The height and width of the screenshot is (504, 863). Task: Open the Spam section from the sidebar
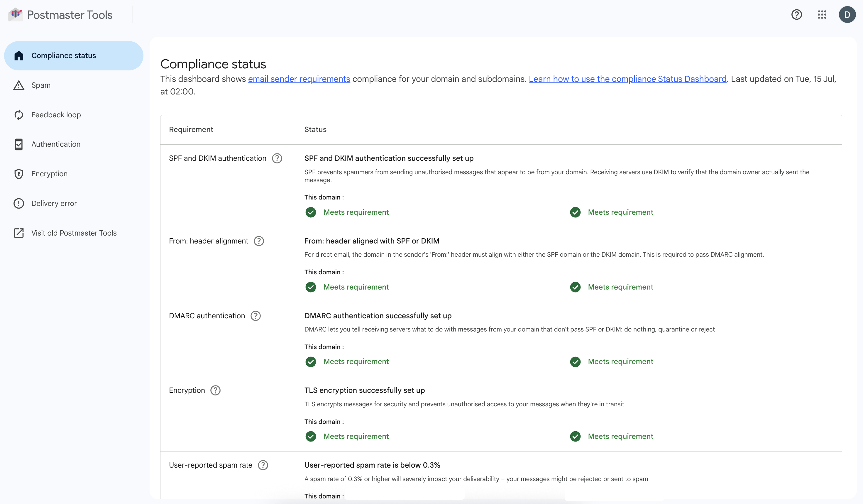[41, 85]
